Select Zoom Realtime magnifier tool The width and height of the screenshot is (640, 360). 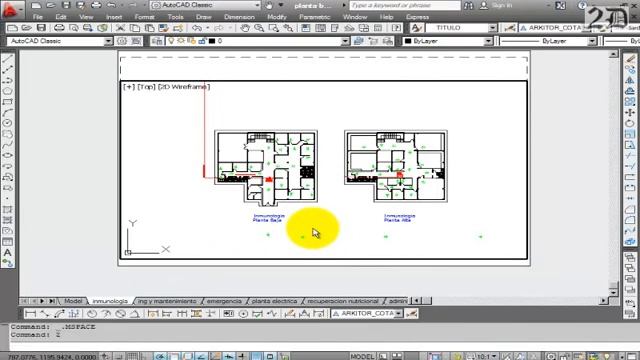click(x=259, y=28)
